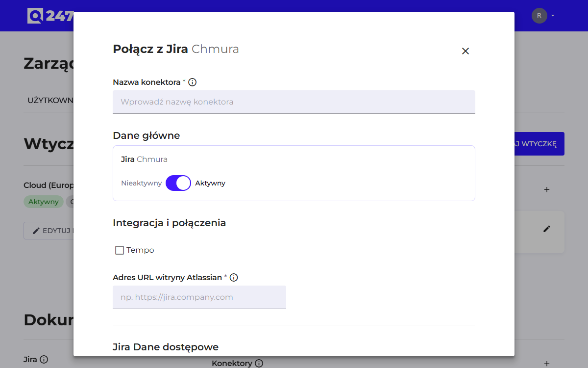588x368 pixels.
Task: Close the Połącz z Jira dialog
Action: click(x=465, y=51)
